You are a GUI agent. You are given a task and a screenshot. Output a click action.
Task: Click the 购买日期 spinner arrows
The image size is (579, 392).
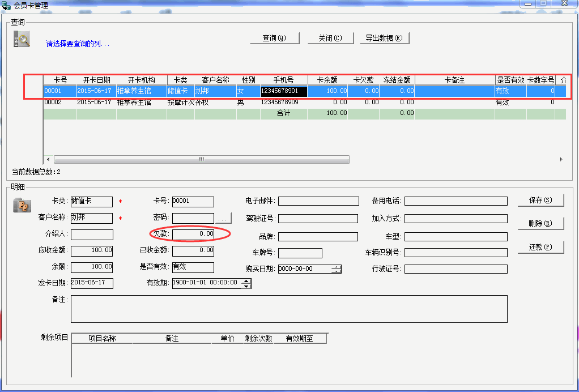click(337, 269)
